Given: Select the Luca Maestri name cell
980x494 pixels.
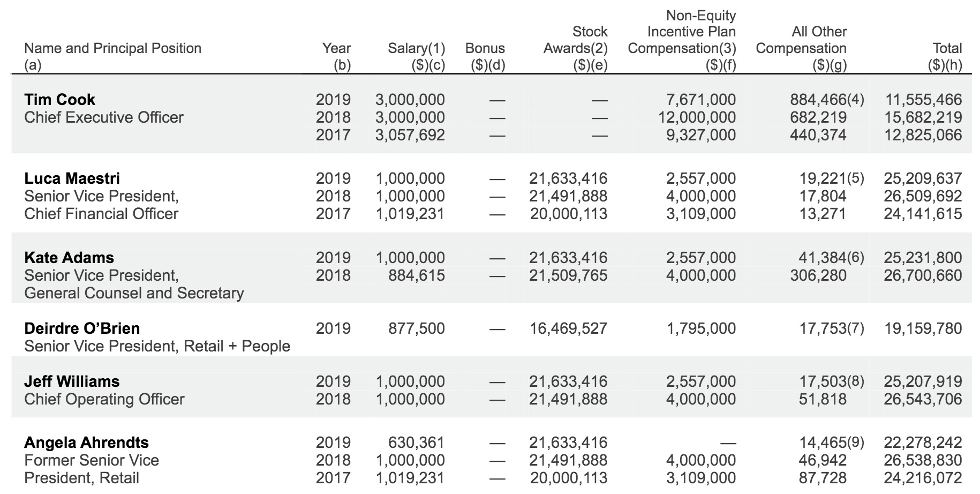Looking at the screenshot, I should 72,178.
